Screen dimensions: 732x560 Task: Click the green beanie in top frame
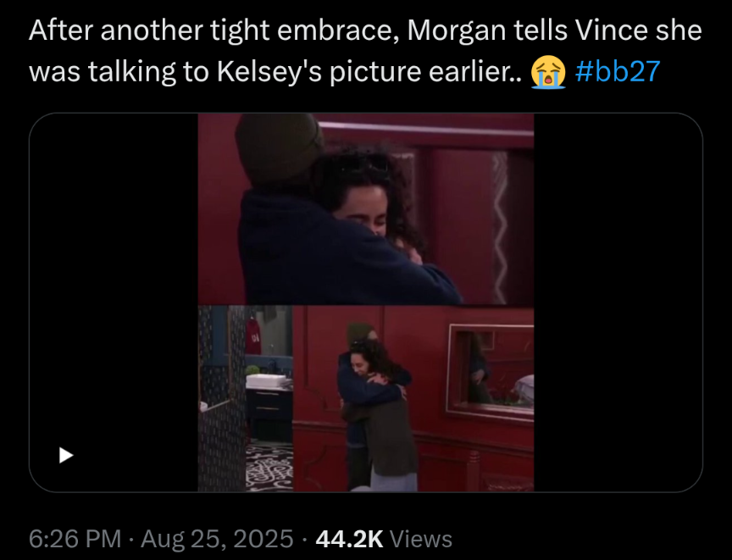279,147
